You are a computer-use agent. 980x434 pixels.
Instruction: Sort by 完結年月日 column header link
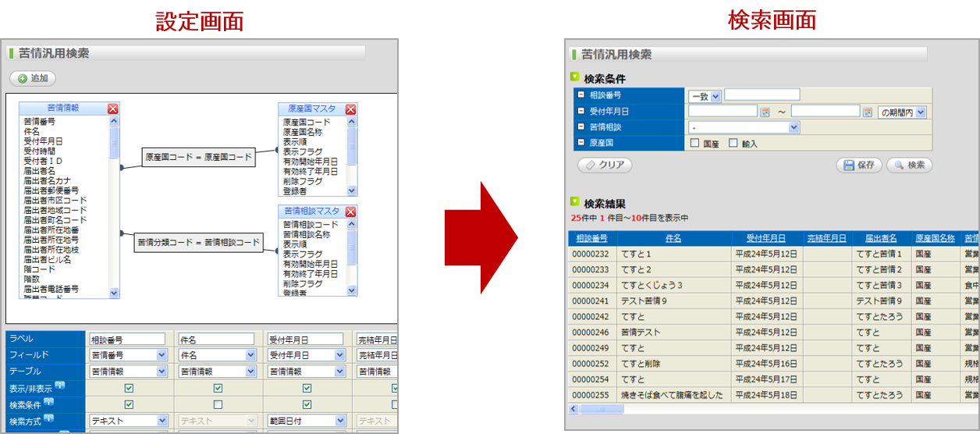(x=826, y=238)
